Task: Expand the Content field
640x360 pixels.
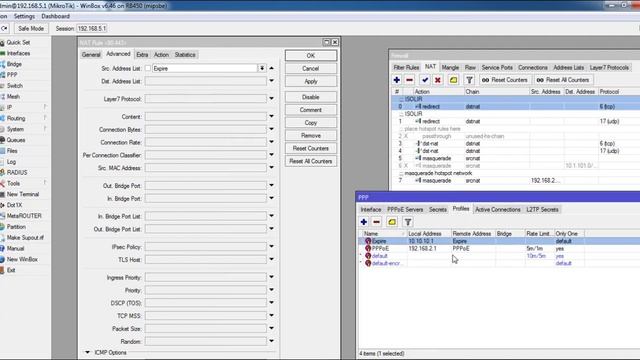Action: click(271, 117)
